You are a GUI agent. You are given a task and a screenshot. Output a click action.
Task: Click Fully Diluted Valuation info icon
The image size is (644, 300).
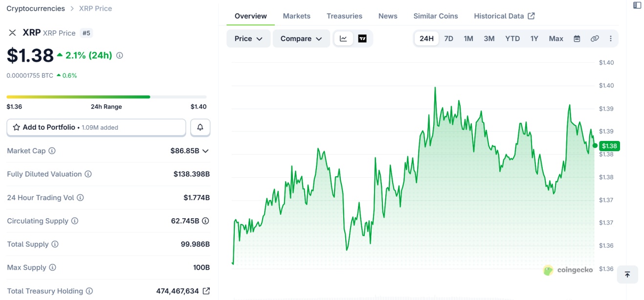coord(88,174)
